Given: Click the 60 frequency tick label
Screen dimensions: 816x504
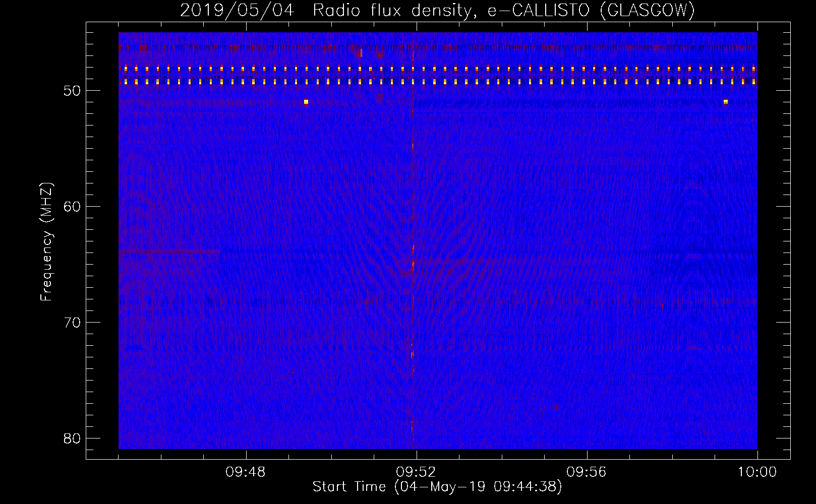Looking at the screenshot, I should 72,207.
